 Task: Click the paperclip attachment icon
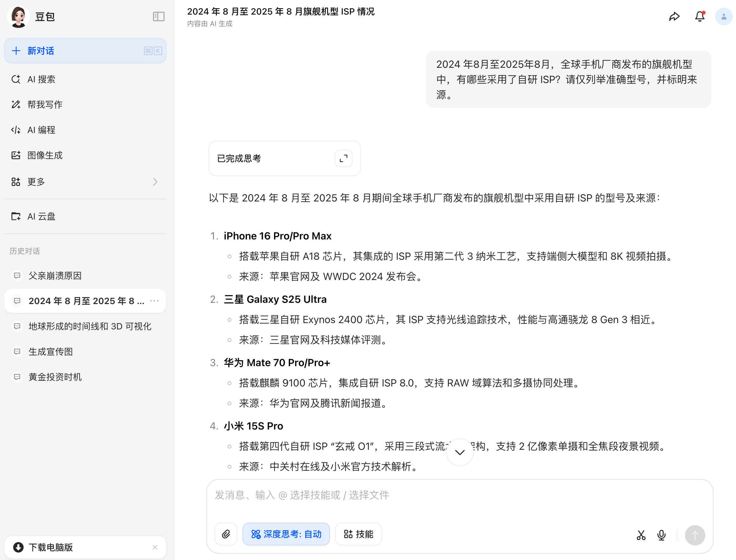(x=226, y=534)
